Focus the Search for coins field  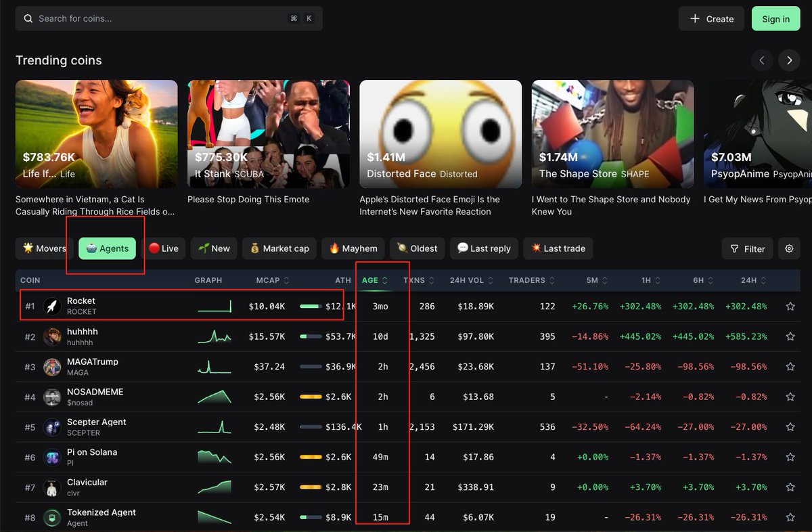click(x=168, y=19)
